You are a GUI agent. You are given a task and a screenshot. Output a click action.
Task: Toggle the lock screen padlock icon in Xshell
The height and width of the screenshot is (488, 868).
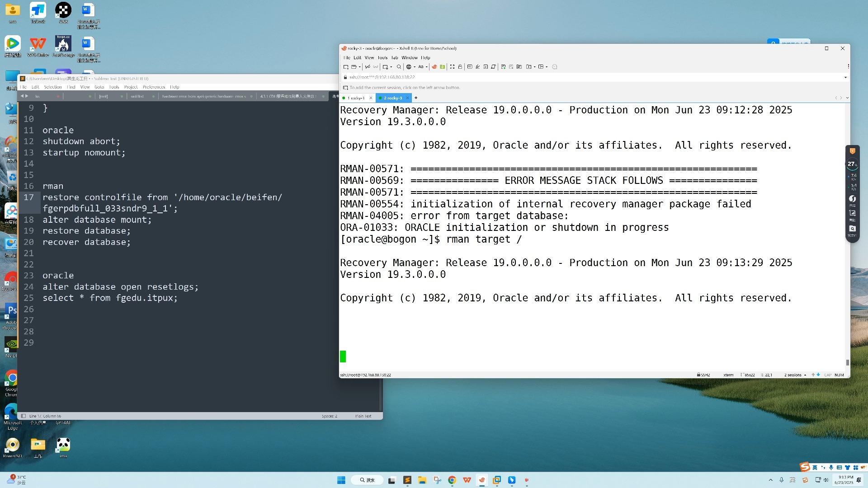(460, 67)
